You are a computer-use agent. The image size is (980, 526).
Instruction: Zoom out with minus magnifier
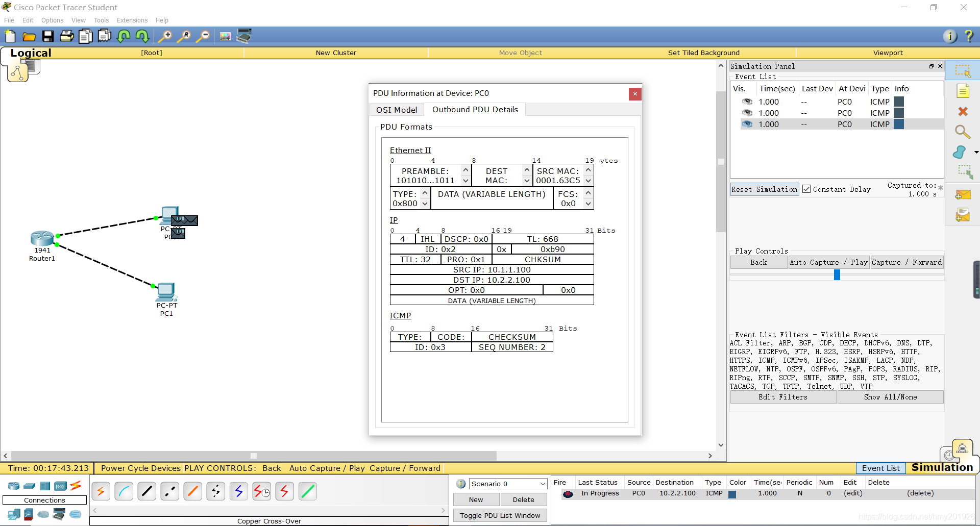[203, 36]
